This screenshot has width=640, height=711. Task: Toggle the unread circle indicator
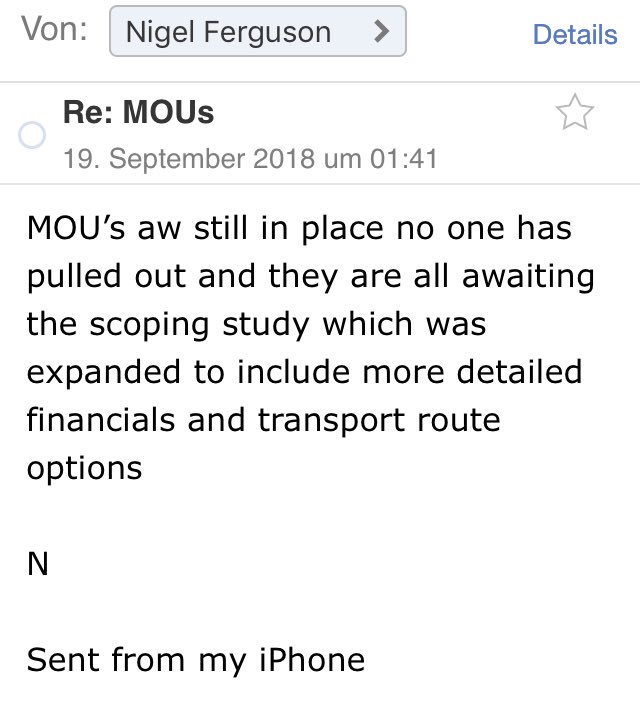click(32, 137)
